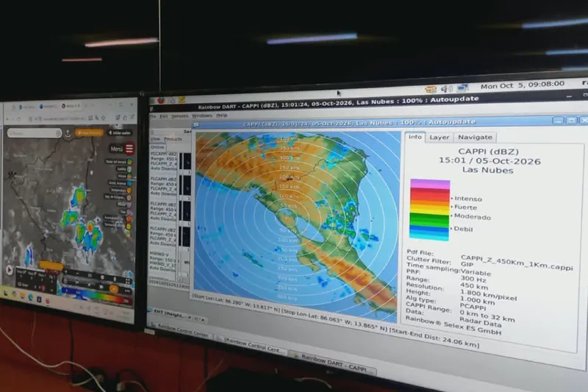Open the red Menu hamburger button in browser map
The width and height of the screenshot is (588, 392).
129,149
